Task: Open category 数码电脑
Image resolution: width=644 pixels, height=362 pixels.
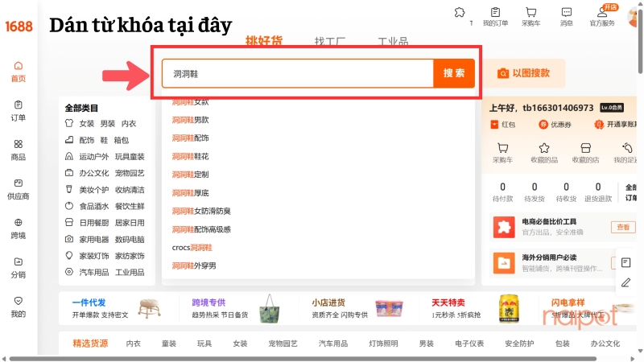Action: click(130, 239)
